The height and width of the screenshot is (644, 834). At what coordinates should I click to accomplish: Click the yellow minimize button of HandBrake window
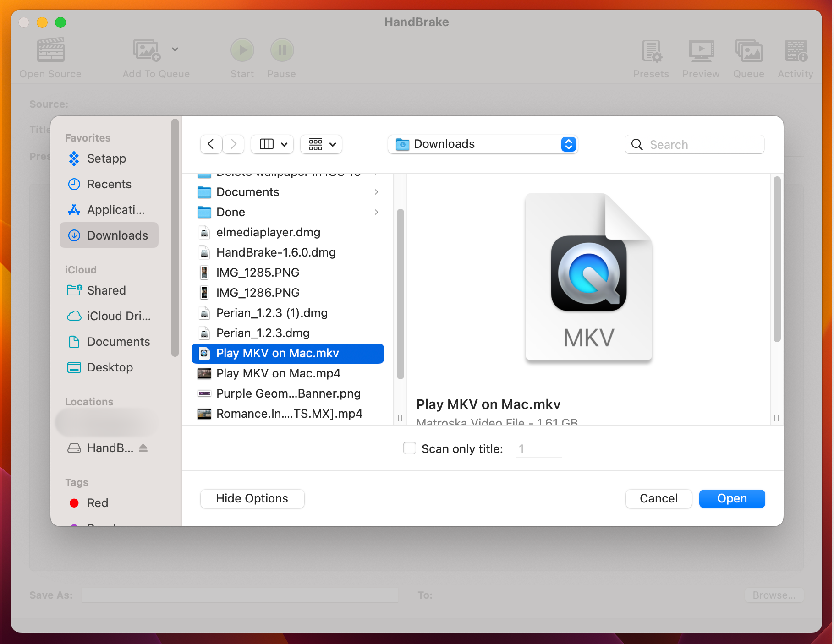[42, 22]
